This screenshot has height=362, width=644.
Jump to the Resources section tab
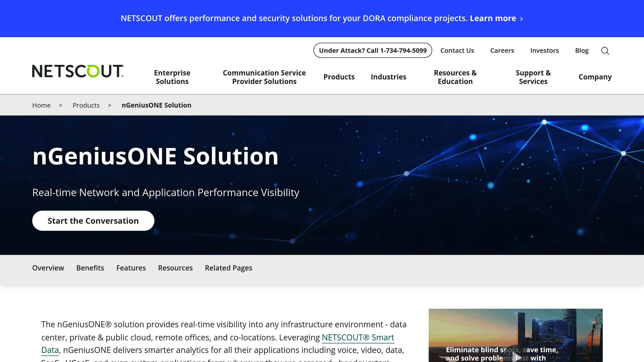(x=175, y=268)
